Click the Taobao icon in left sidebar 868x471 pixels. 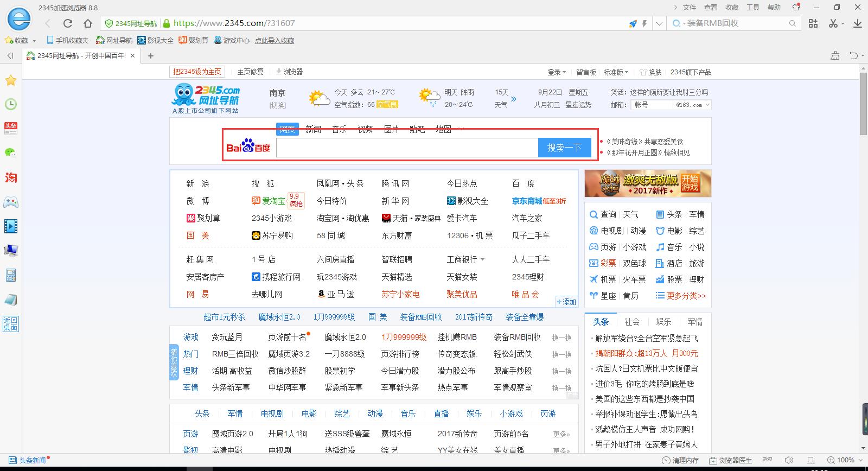click(x=10, y=177)
